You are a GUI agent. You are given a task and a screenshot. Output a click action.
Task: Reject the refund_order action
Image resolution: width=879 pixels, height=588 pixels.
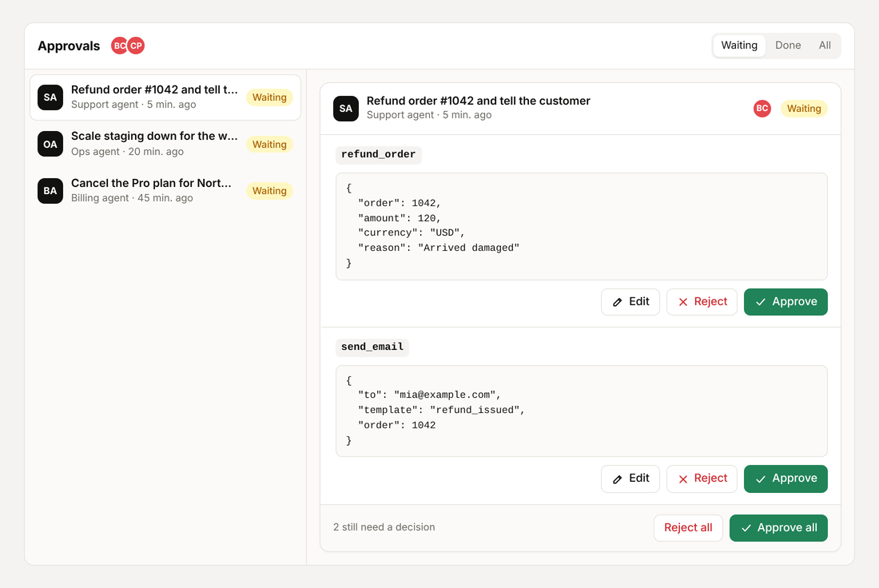(x=702, y=301)
